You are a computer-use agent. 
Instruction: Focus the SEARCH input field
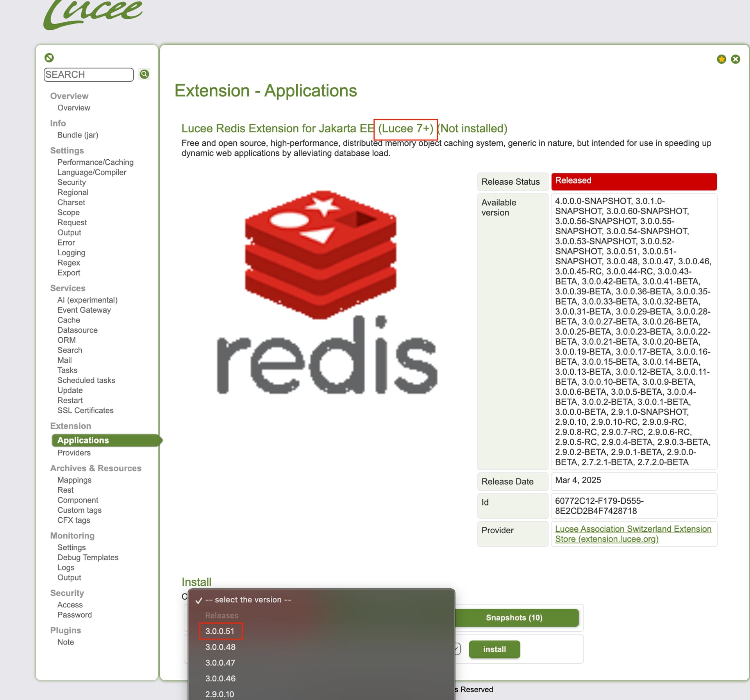[89, 74]
